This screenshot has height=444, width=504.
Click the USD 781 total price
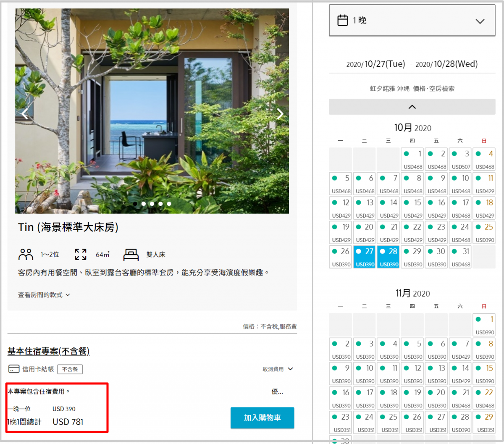[x=68, y=422]
